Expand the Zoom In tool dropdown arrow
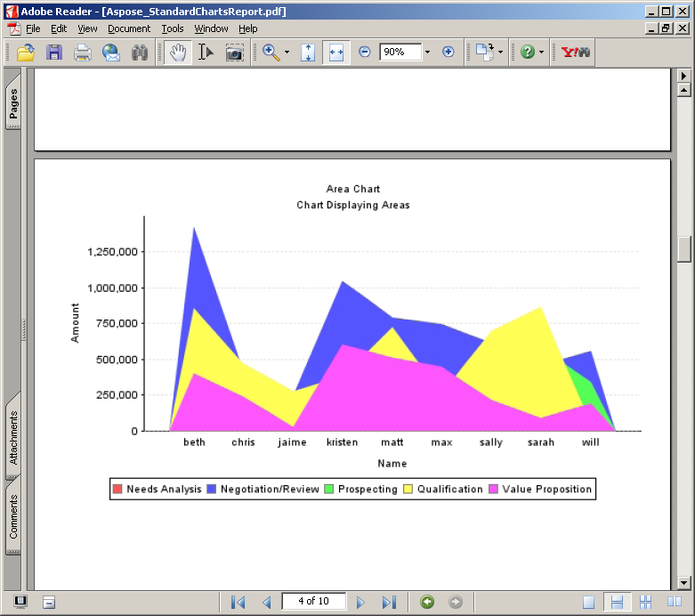 (x=287, y=53)
